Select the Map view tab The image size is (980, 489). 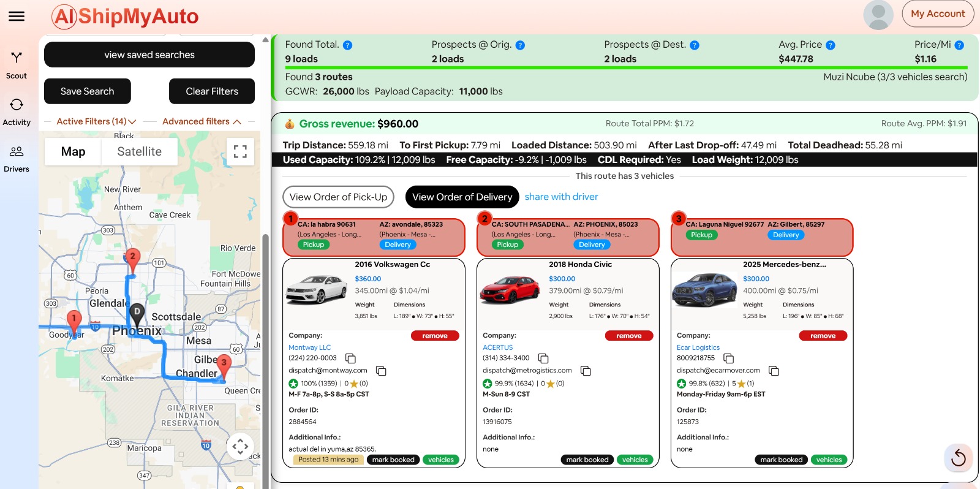(73, 151)
